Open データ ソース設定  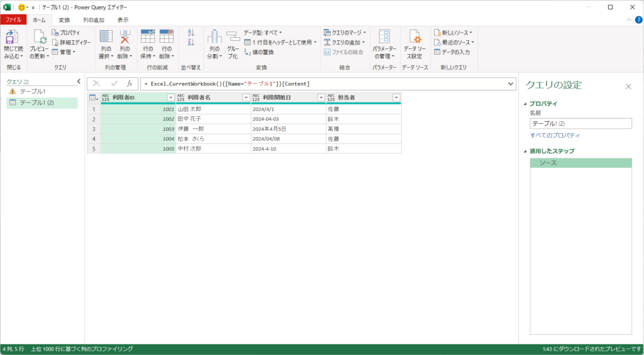[415, 45]
